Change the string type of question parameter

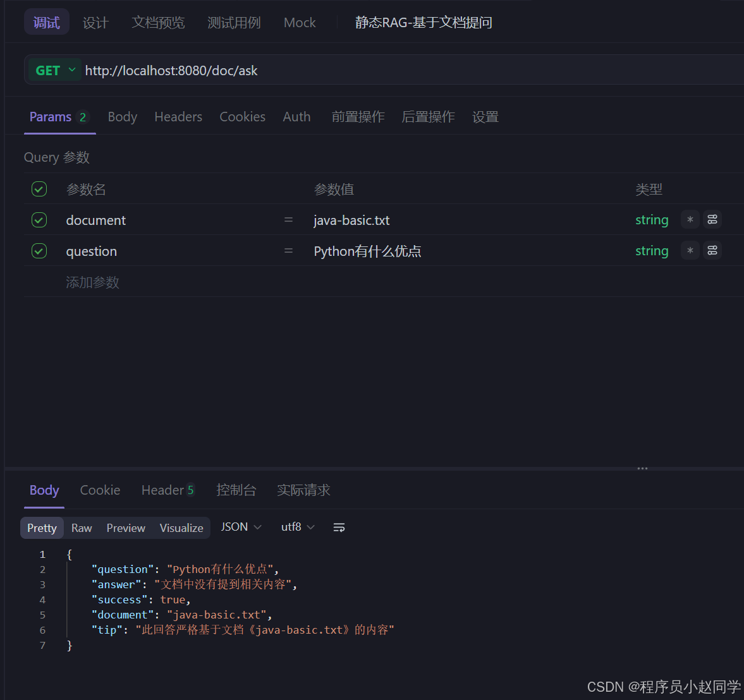pos(652,251)
